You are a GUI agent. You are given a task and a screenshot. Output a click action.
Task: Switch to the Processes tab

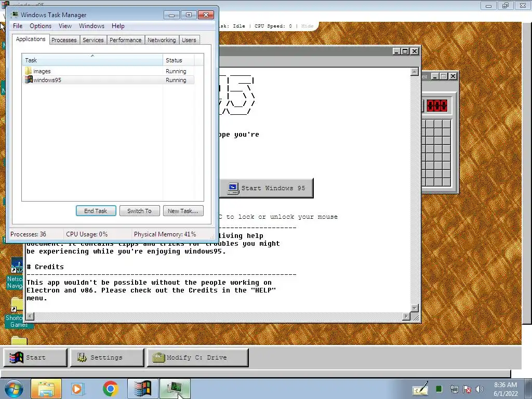tap(64, 40)
